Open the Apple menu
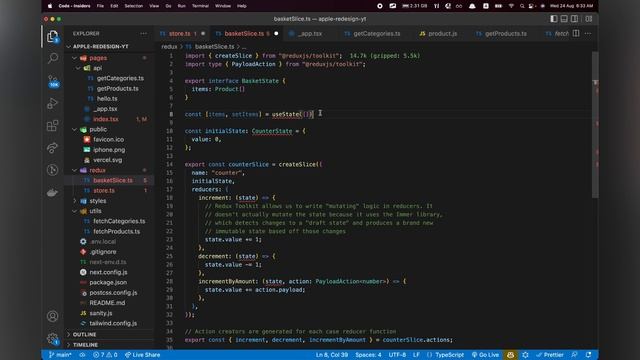 coord(50,6)
